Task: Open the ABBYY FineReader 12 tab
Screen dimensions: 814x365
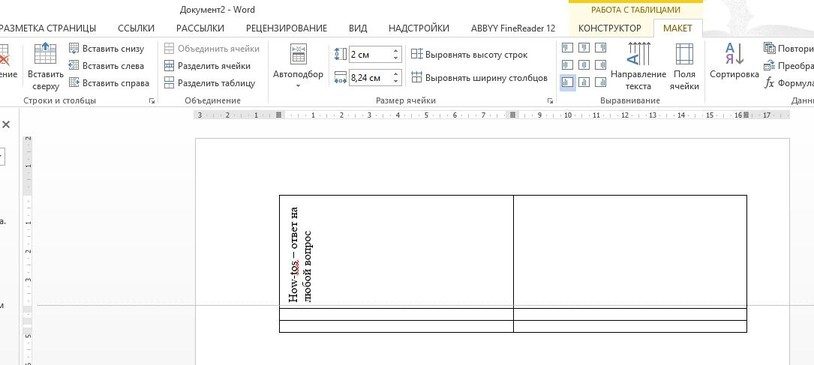Action: 513,28
